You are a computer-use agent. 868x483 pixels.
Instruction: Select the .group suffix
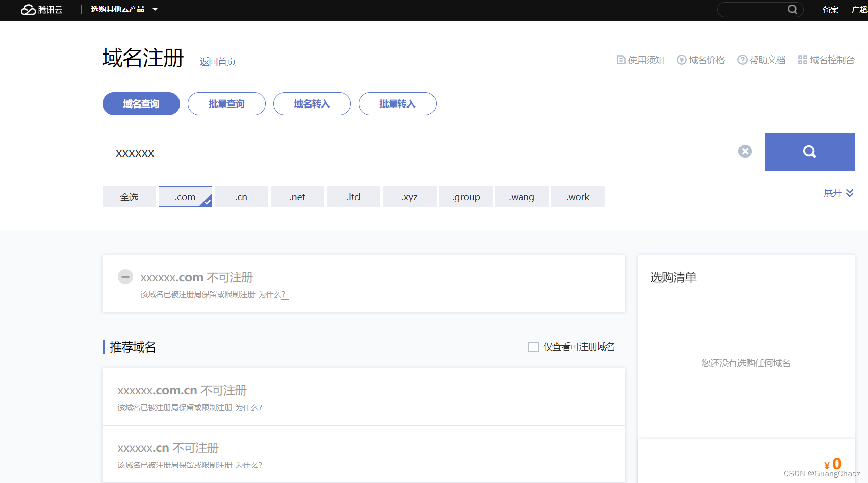[466, 197]
